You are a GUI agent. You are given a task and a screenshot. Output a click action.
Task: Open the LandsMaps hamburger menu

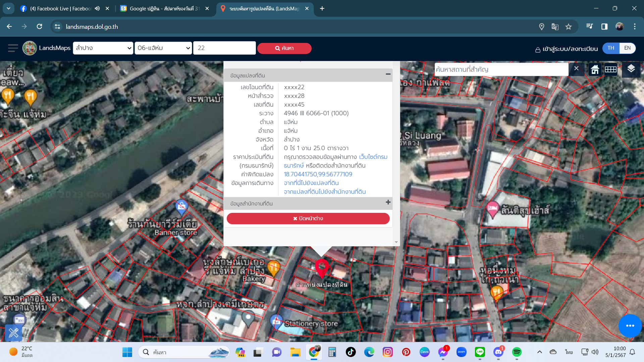pyautogui.click(x=13, y=48)
